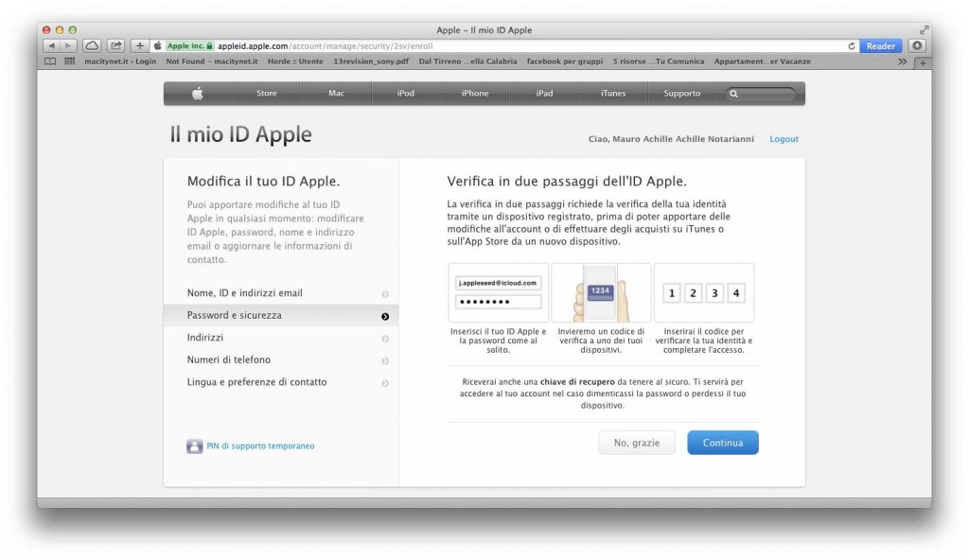Open Horde :: Utente bookmark
This screenshot has height=560, width=969.
[x=295, y=61]
